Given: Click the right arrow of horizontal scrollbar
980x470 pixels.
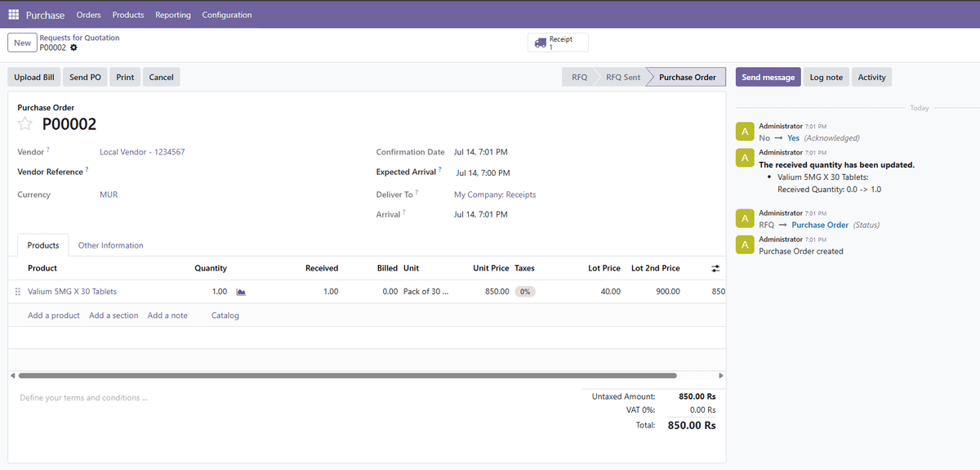Looking at the screenshot, I should coord(721,375).
